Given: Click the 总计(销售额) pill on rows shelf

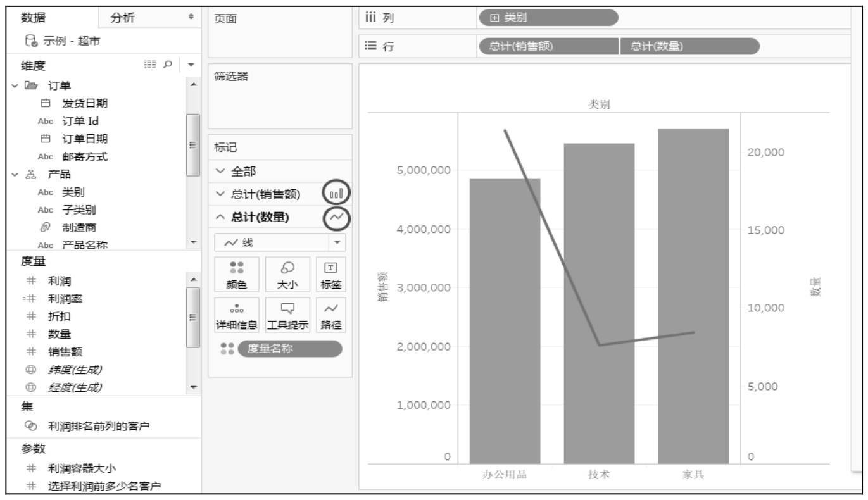Looking at the screenshot, I should coord(548,45).
